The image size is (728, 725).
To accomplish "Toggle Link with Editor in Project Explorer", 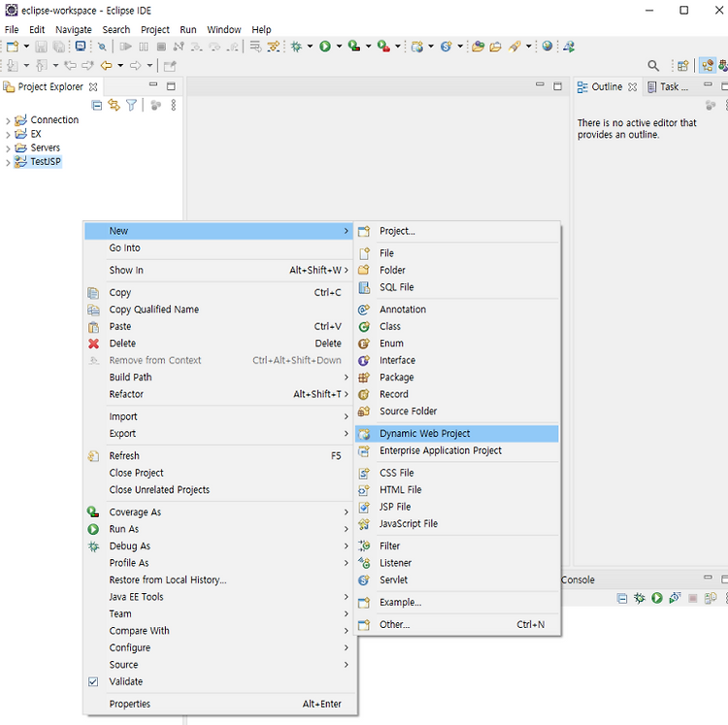I will point(114,106).
